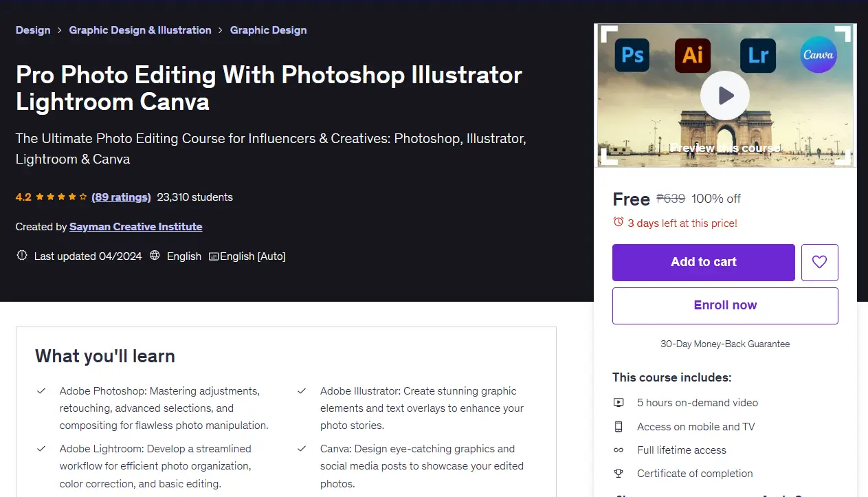Click the trophy certificate icon
The width and height of the screenshot is (868, 497).
tap(619, 474)
